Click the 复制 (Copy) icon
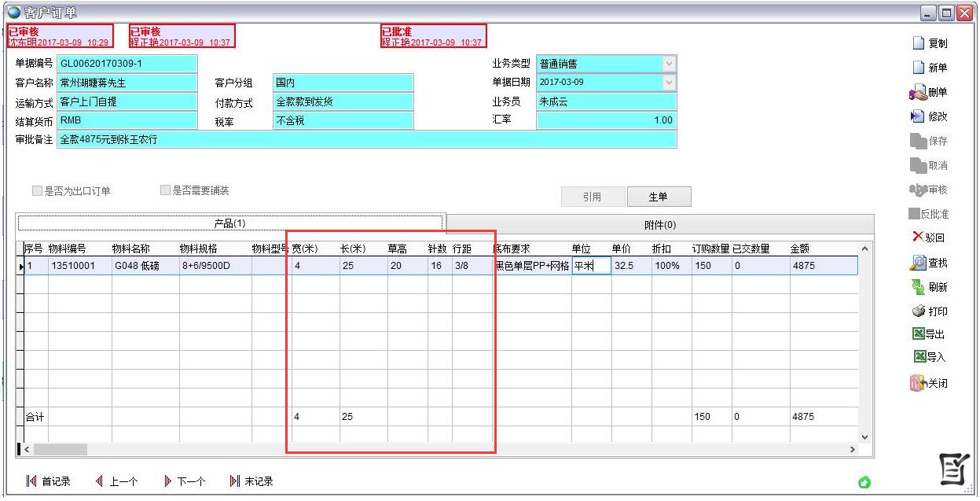This screenshot has width=980, height=501. [x=932, y=42]
